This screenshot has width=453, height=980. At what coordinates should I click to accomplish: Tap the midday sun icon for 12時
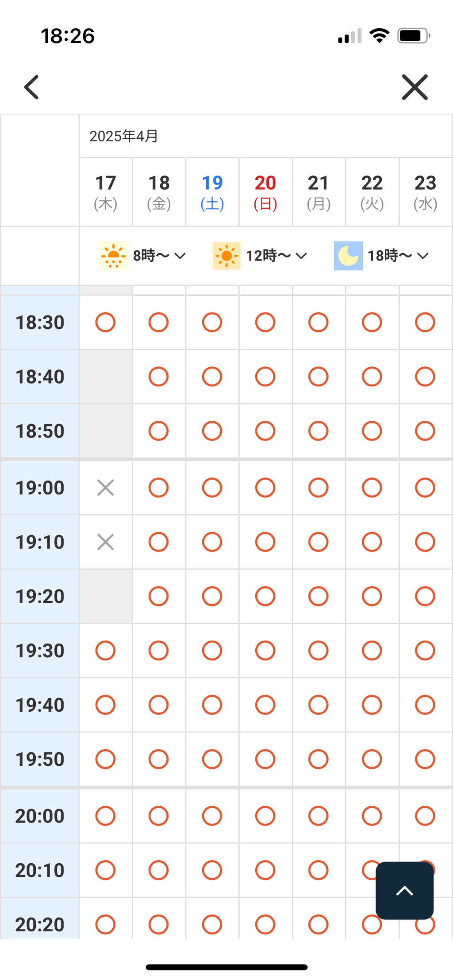point(226,255)
